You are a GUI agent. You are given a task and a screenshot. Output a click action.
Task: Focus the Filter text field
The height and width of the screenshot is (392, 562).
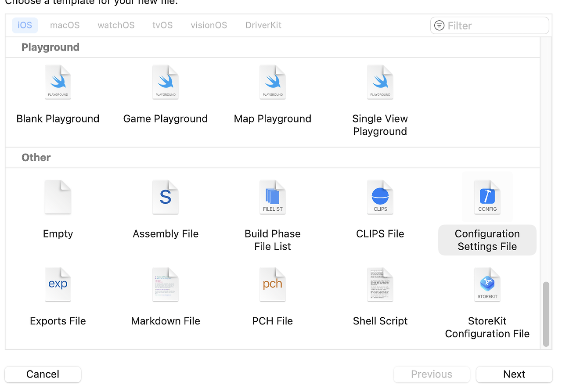[490, 25]
